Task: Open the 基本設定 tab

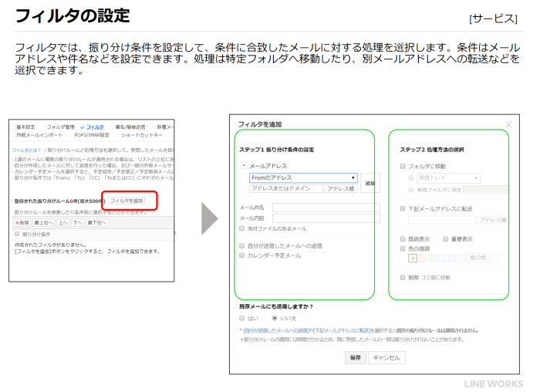Action: coord(25,127)
